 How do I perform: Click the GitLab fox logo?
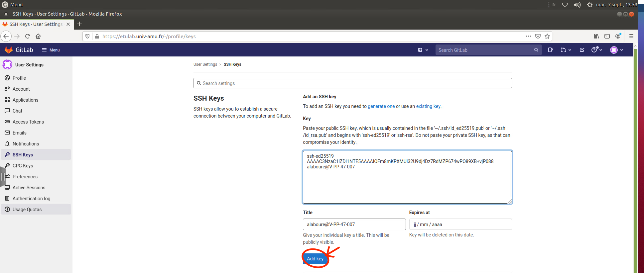pos(9,50)
